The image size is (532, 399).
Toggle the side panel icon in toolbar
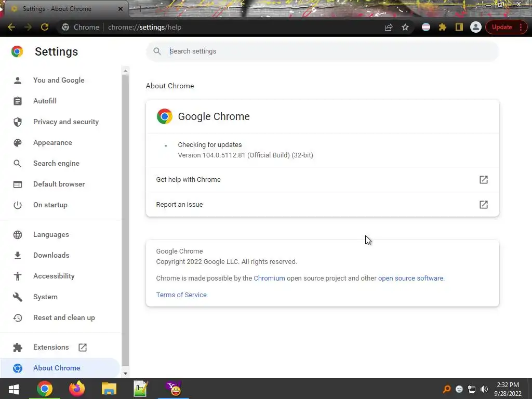point(459,27)
